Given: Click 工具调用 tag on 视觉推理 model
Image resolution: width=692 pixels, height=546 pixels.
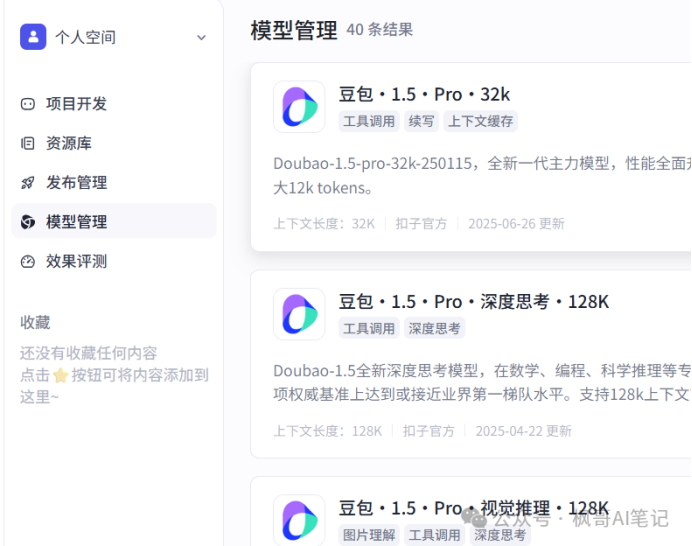Looking at the screenshot, I should point(434,535).
